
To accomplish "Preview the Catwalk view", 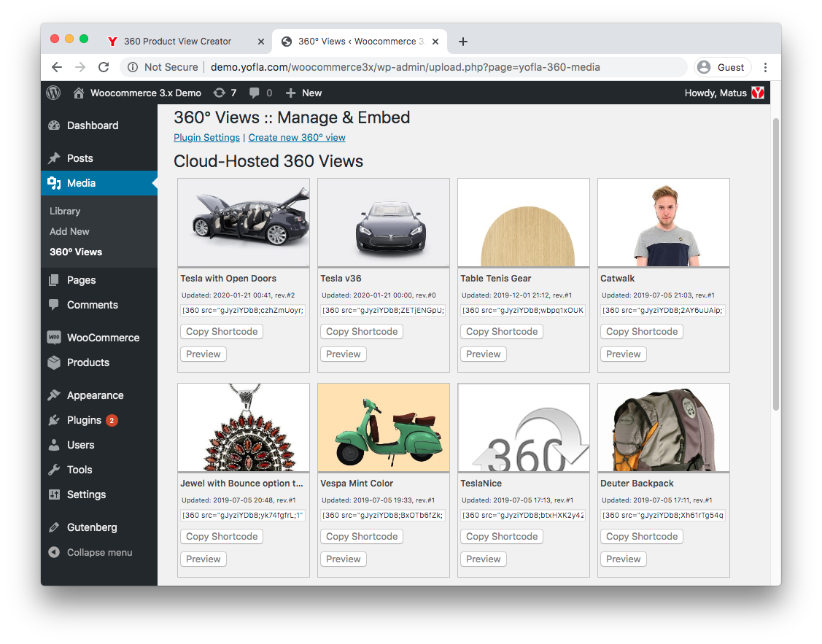I will (624, 354).
